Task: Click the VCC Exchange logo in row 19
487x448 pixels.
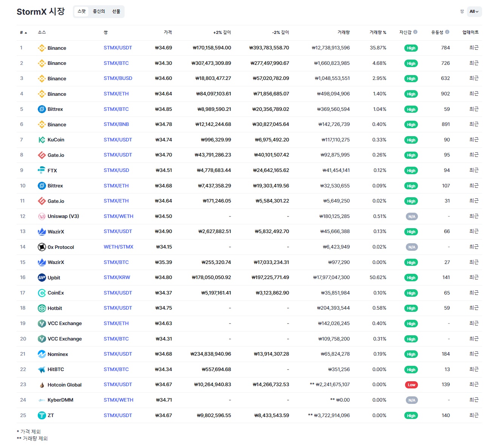Action: click(42, 323)
